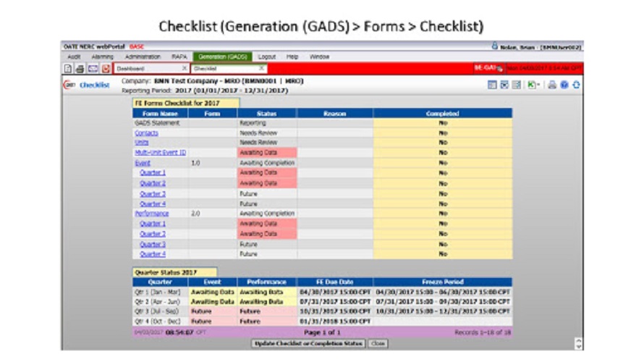Click the scroll up arrow of the scrollbar
The image size is (644, 362).
[x=578, y=341]
